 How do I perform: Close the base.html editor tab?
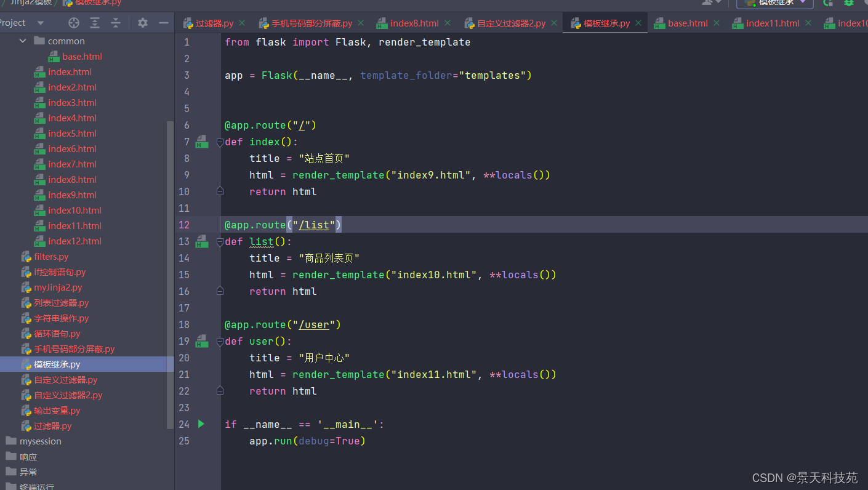coord(717,23)
